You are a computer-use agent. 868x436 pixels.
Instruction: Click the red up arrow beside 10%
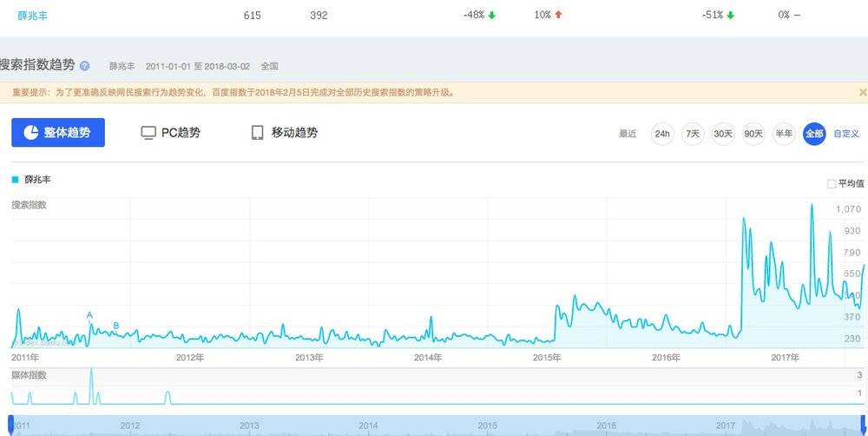click(x=558, y=15)
